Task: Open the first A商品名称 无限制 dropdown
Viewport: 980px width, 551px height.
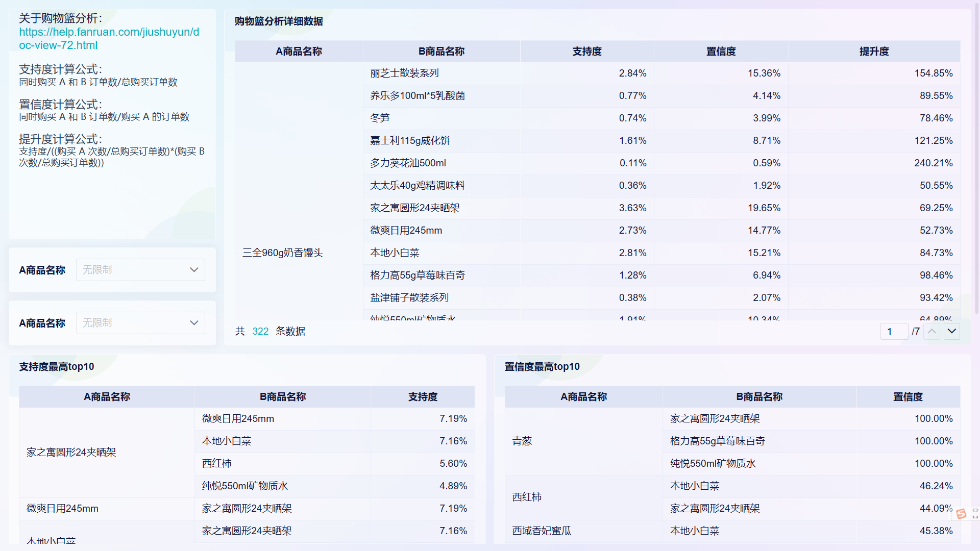Action: [x=140, y=270]
